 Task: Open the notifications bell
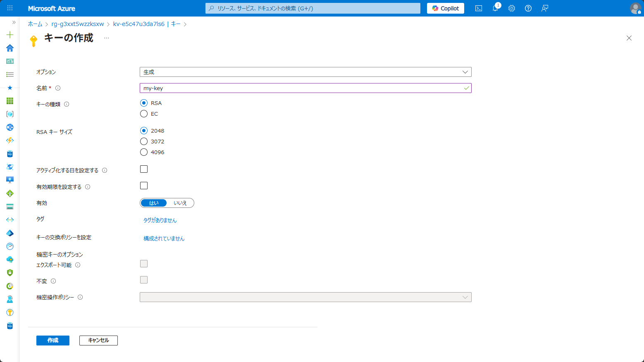tap(495, 8)
